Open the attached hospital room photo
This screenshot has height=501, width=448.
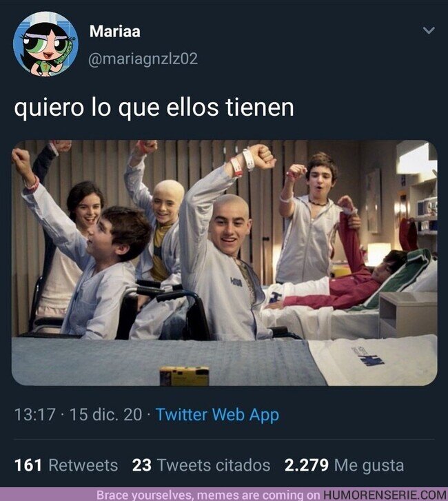224,263
